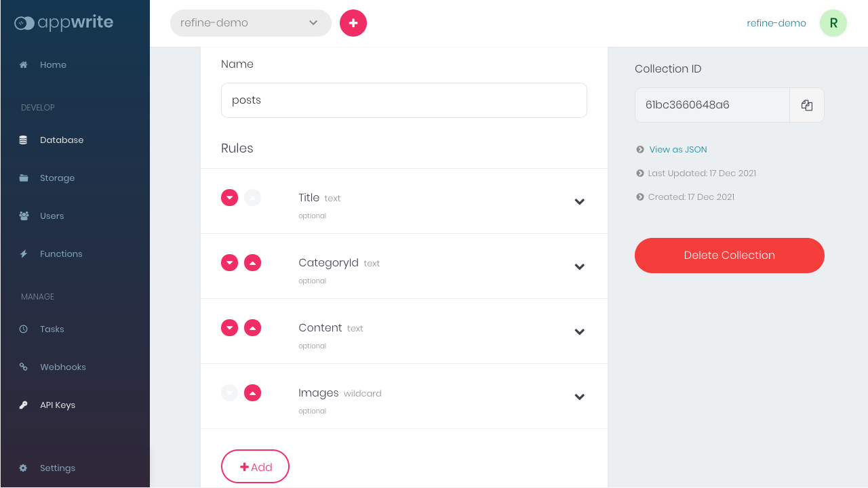The width and height of the screenshot is (868, 488).
Task: Click the collection Name input field
Action: point(403,100)
